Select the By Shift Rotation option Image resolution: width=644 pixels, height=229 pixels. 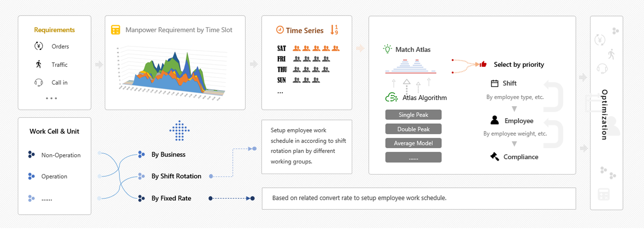[176, 176]
